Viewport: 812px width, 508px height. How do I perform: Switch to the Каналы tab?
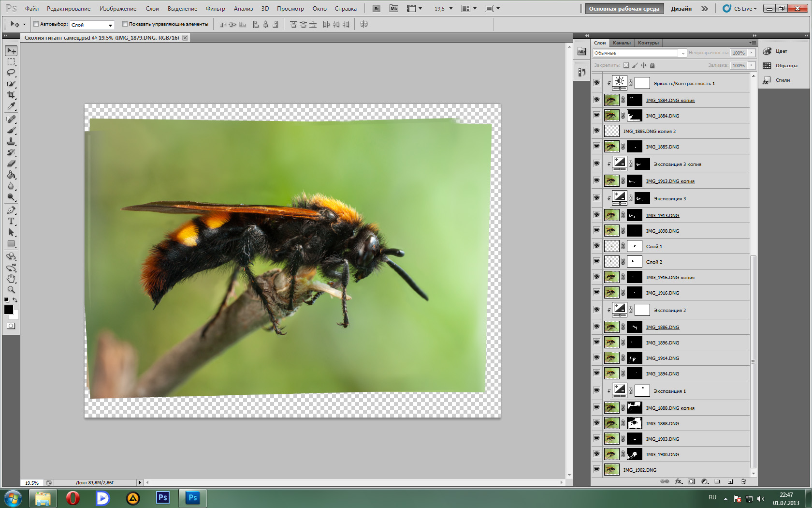tap(621, 43)
